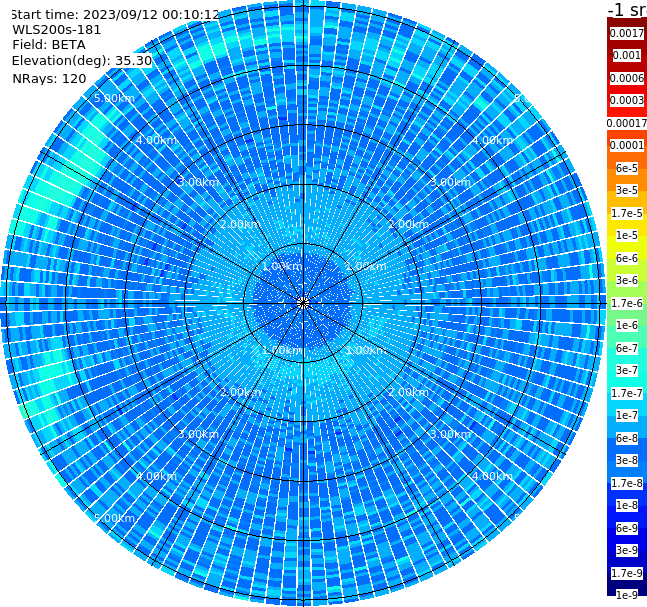Select the 0.0017 colorbar value
This screenshot has width=647, height=607.
(627, 33)
